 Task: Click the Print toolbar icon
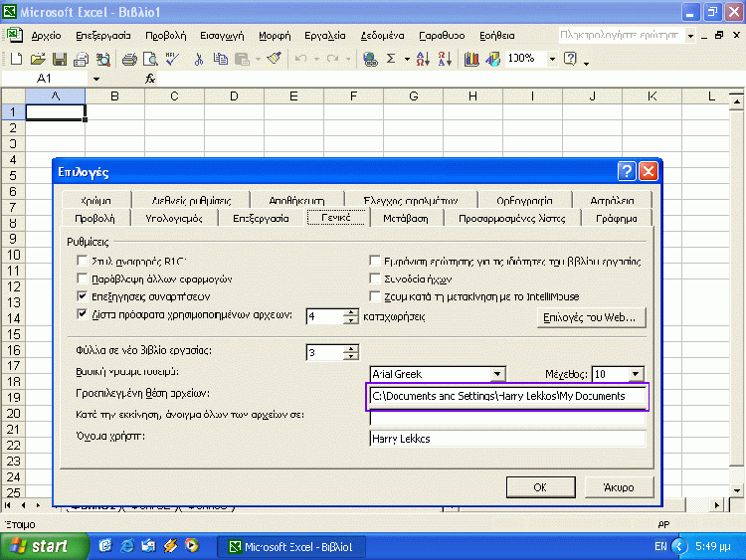(x=129, y=59)
